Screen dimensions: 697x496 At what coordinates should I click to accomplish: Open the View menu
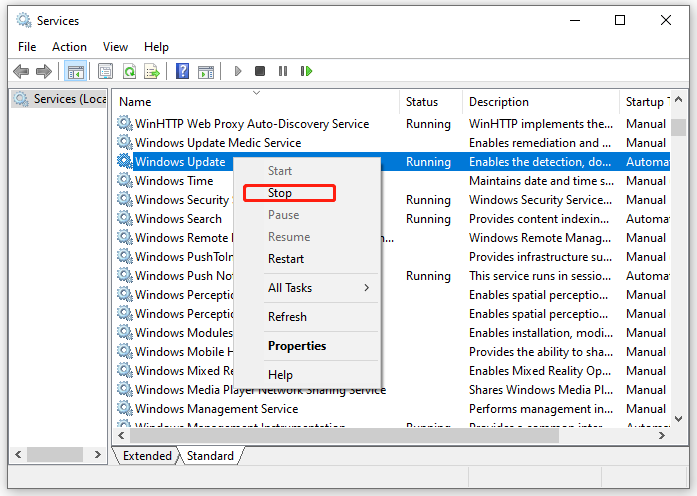click(116, 47)
